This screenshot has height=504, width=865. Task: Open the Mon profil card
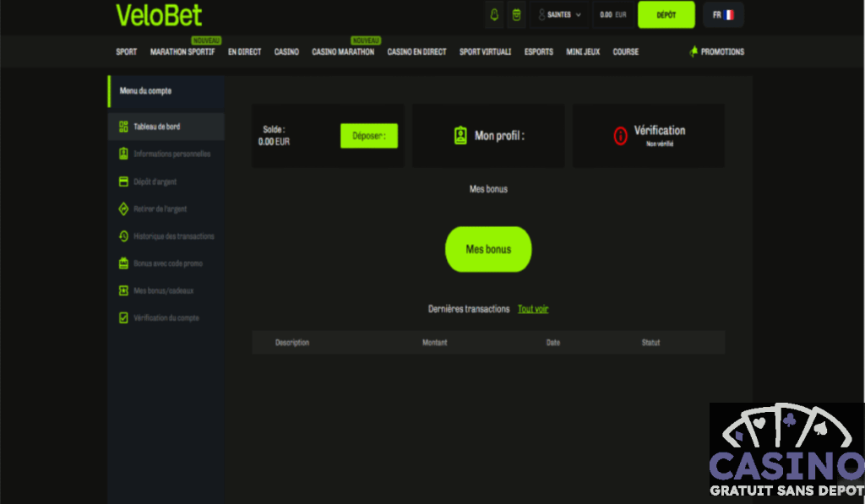(x=488, y=136)
